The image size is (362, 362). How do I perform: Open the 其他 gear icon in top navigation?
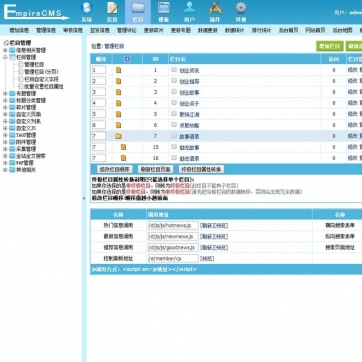[241, 8]
